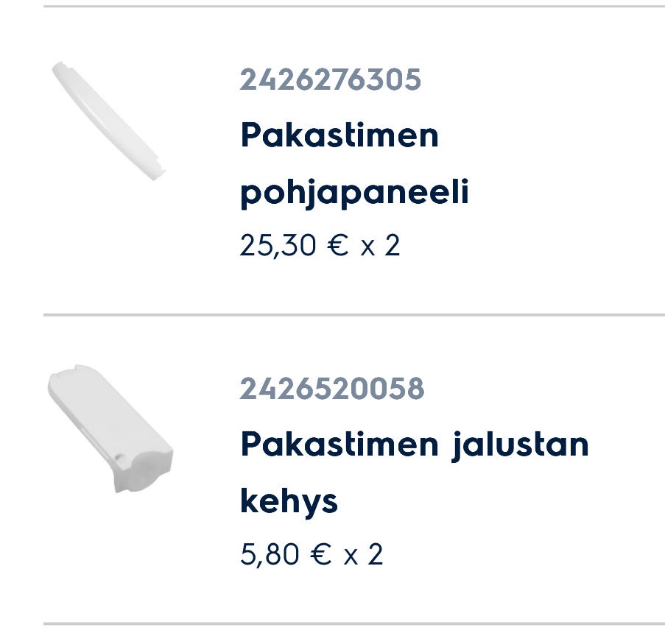Screen dimensions: 665x644
Task: Click the x 2 quantity beside 5,80 €
Action: 363,553
